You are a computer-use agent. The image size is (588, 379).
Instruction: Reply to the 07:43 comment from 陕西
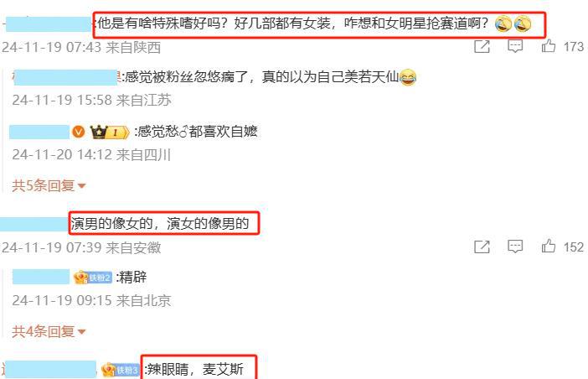tap(515, 46)
